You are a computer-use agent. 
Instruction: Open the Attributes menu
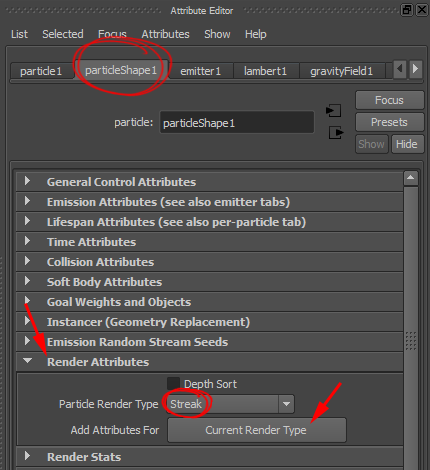pyautogui.click(x=165, y=34)
